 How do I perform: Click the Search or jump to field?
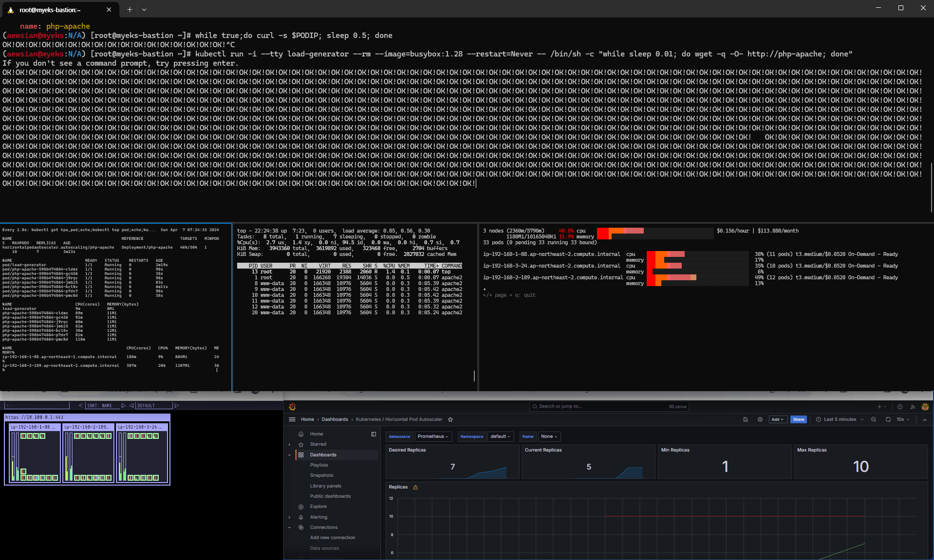point(609,407)
